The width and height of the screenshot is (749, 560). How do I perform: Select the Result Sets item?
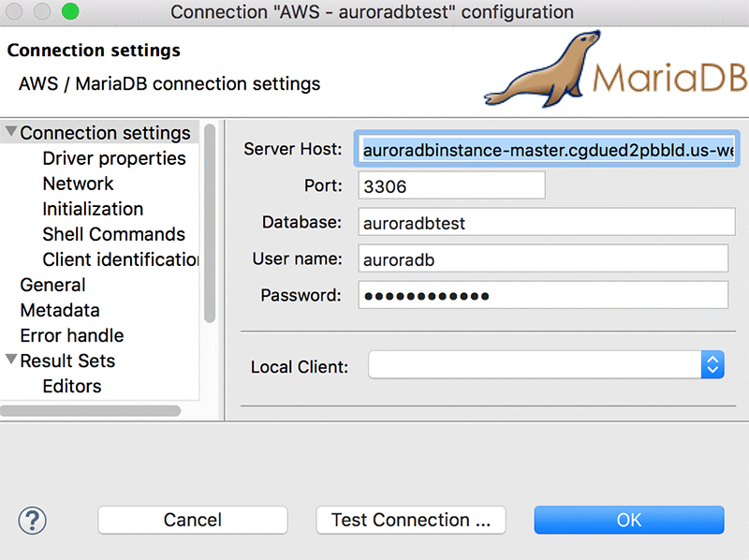(x=67, y=361)
